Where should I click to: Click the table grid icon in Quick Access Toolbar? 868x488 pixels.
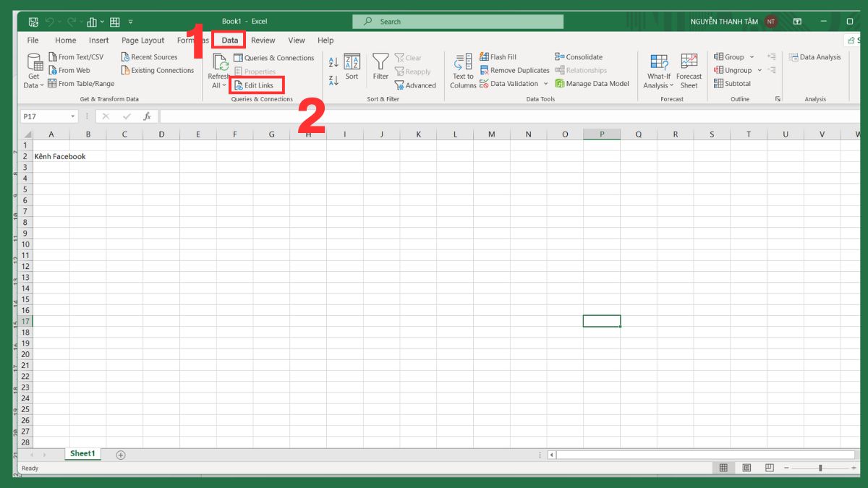[x=114, y=22]
